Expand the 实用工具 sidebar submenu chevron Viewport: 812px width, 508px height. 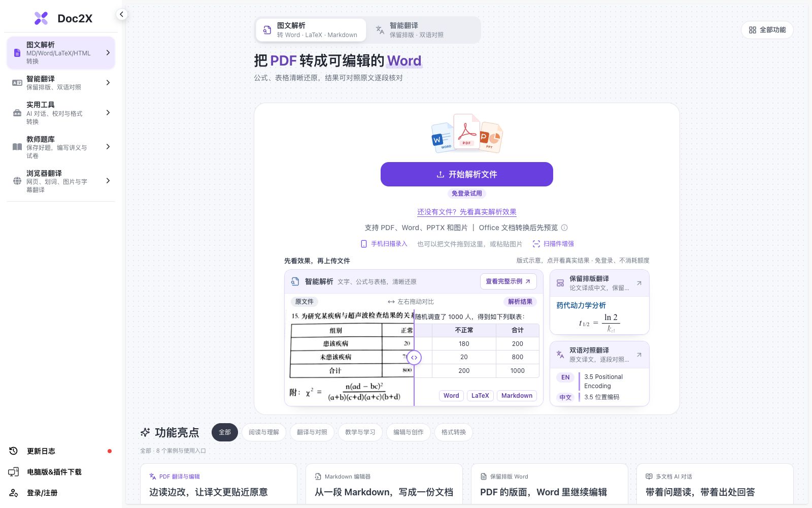tap(108, 113)
